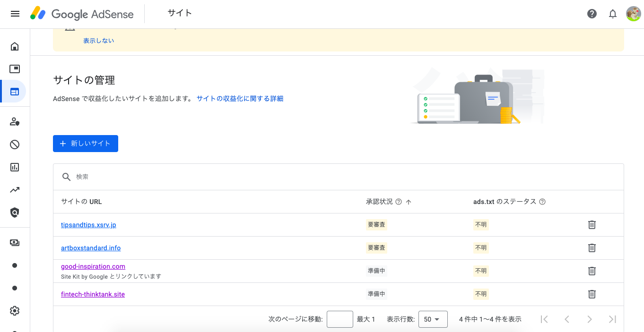Delete artboxstandard.info site

(x=592, y=248)
